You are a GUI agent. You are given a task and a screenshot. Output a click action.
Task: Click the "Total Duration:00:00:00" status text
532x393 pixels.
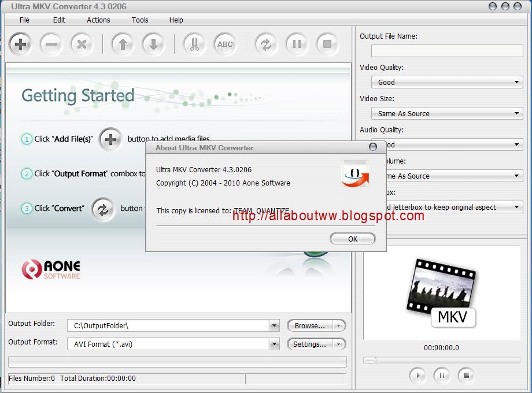tap(98, 379)
